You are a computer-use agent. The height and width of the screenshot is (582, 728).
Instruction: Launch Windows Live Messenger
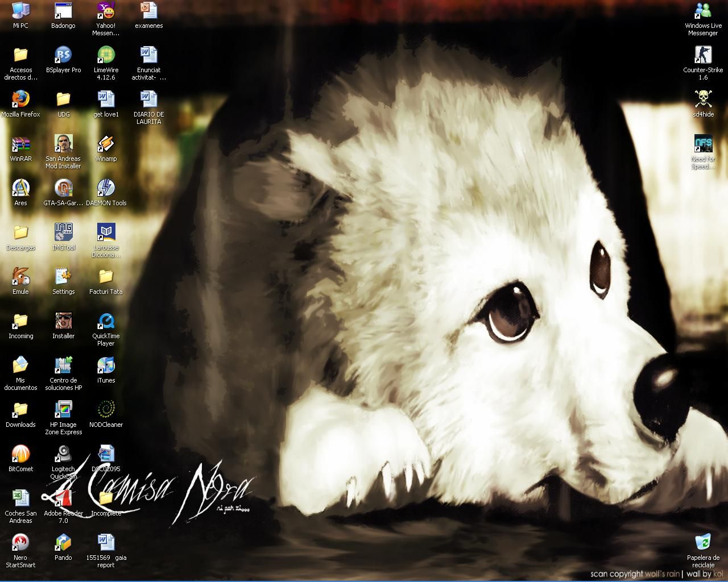703,10
